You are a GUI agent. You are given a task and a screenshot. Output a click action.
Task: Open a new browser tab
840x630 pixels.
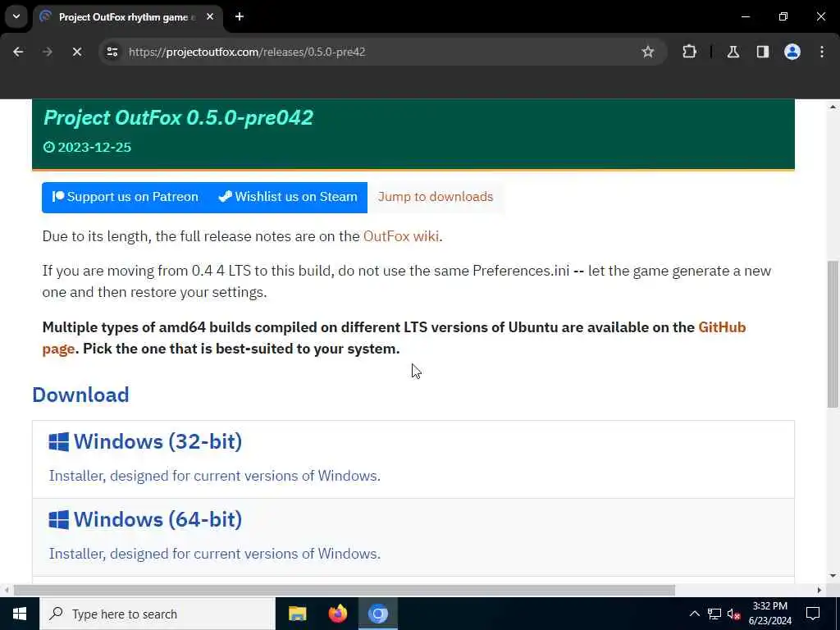(x=240, y=16)
